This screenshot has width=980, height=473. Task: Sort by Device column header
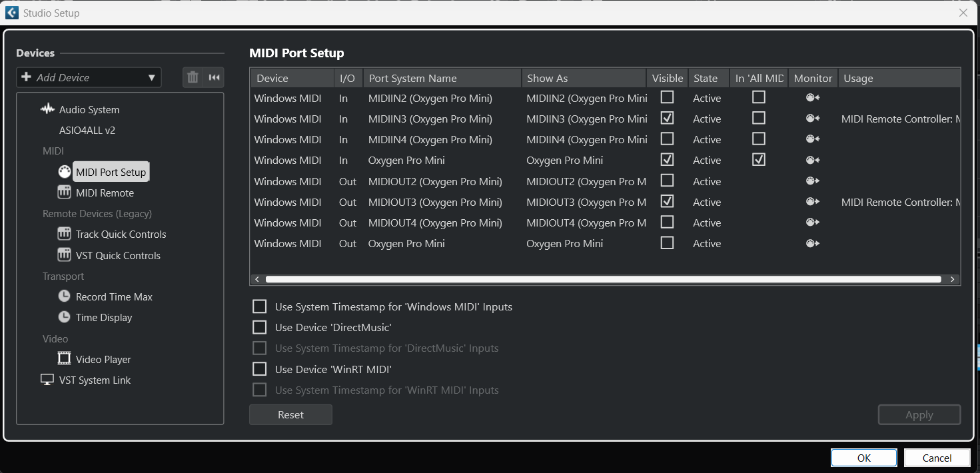click(x=292, y=78)
